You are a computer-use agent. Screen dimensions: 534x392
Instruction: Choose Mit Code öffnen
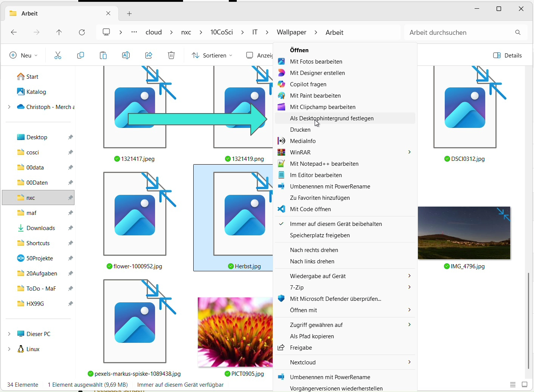(345, 209)
